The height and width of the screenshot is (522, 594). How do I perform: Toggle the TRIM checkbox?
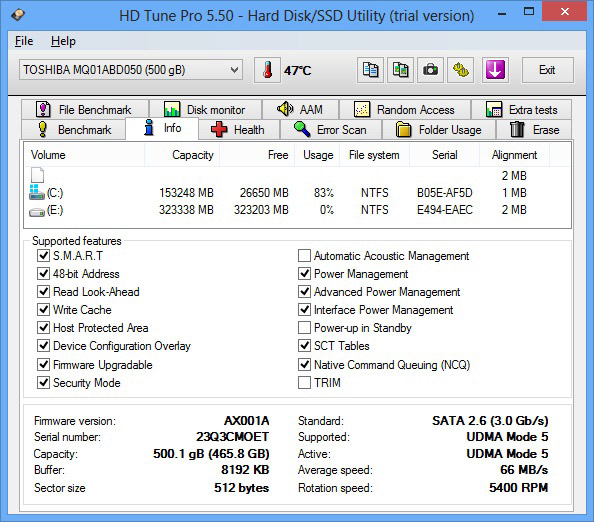click(x=304, y=383)
